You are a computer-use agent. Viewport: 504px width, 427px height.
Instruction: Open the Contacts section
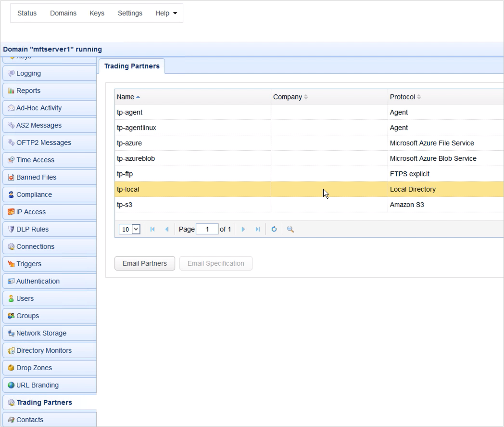(x=30, y=419)
